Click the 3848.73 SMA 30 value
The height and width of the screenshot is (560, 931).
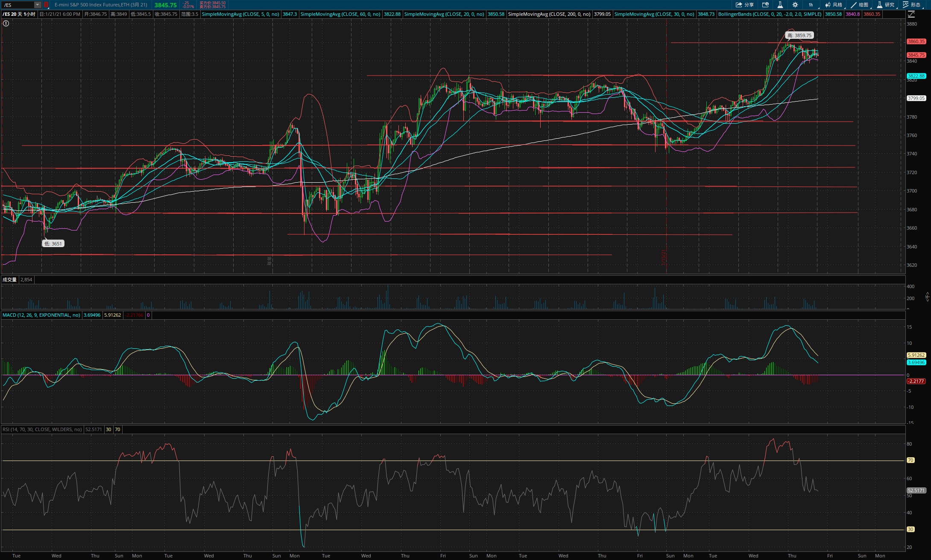(706, 14)
